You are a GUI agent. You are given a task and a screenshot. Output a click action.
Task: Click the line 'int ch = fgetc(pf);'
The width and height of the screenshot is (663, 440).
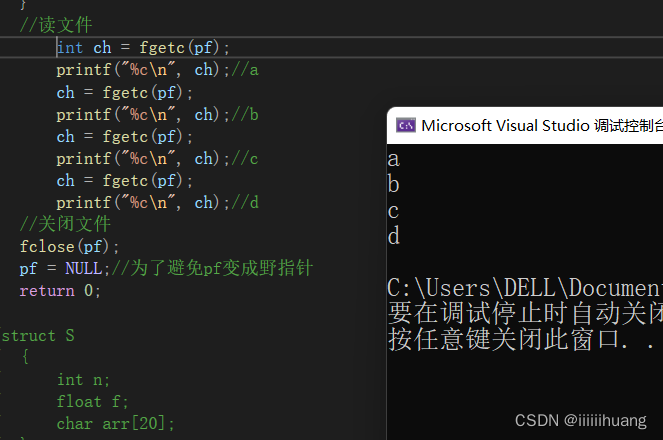tap(143, 47)
